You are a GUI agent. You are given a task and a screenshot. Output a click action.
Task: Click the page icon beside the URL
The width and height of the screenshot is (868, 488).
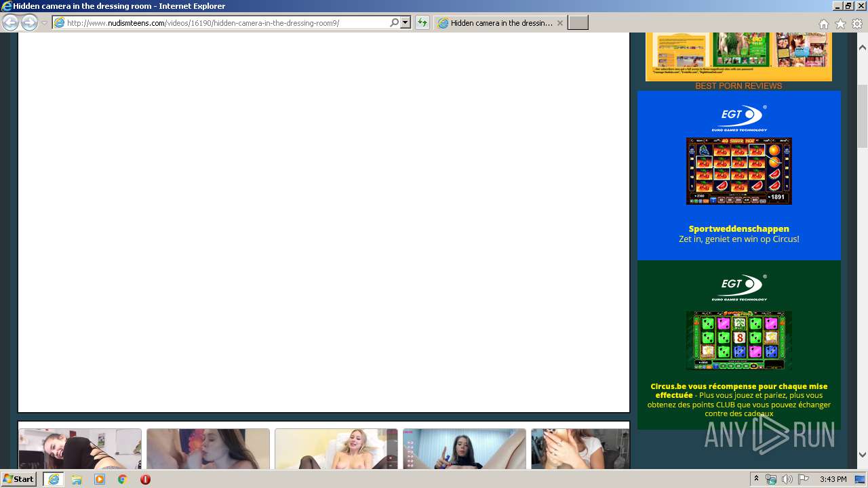[x=59, y=22]
